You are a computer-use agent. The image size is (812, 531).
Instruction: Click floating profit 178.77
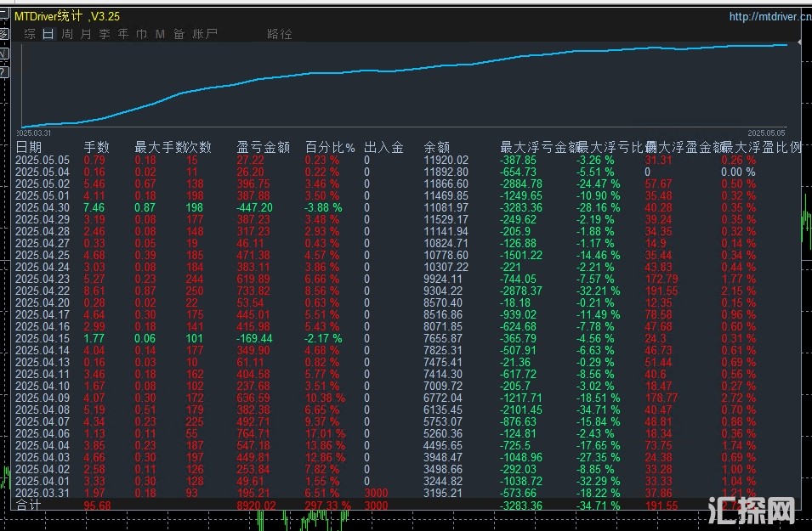pyautogui.click(x=662, y=398)
